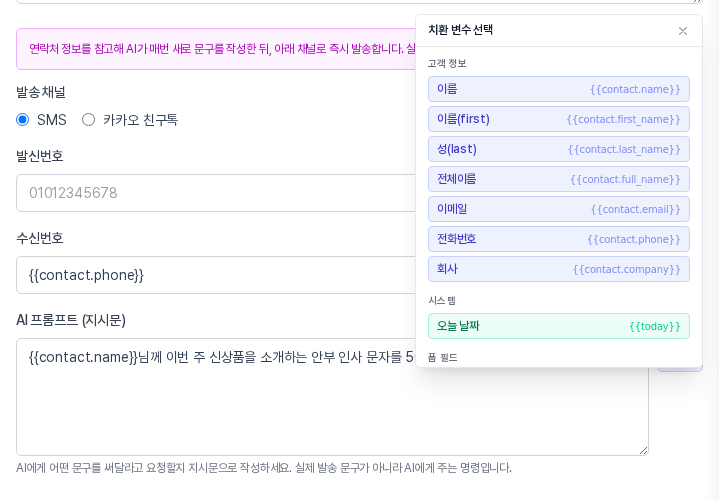Insert the 전화번호 variable
The width and height of the screenshot is (719, 500).
point(559,239)
